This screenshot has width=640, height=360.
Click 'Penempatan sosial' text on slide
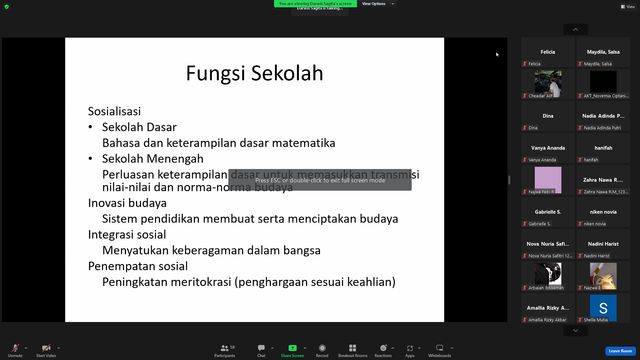[x=138, y=266]
